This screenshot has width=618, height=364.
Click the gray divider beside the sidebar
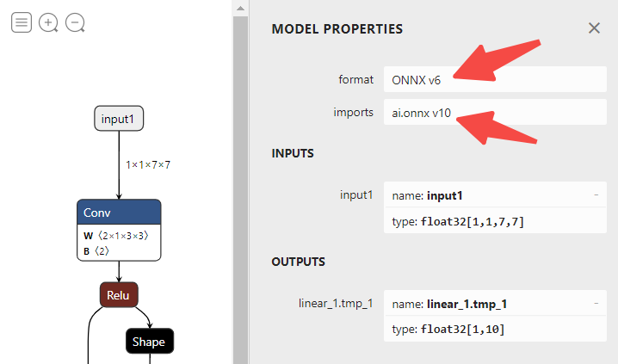241,182
